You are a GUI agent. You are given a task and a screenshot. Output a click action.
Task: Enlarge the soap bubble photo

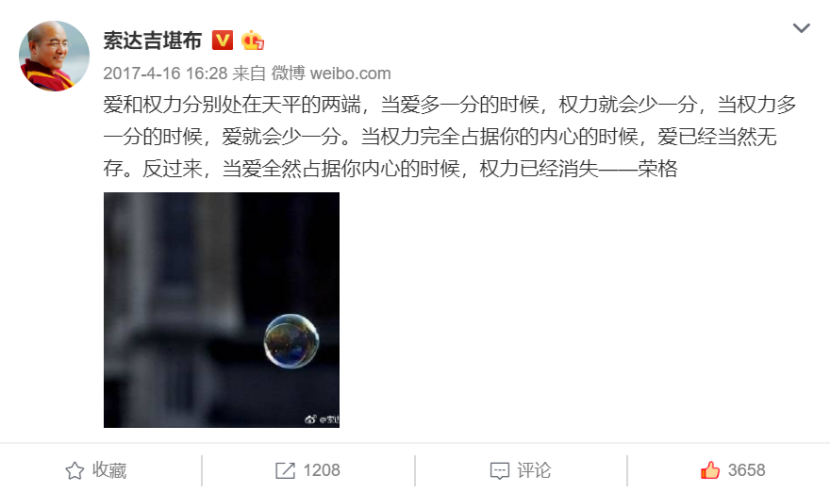point(222,310)
